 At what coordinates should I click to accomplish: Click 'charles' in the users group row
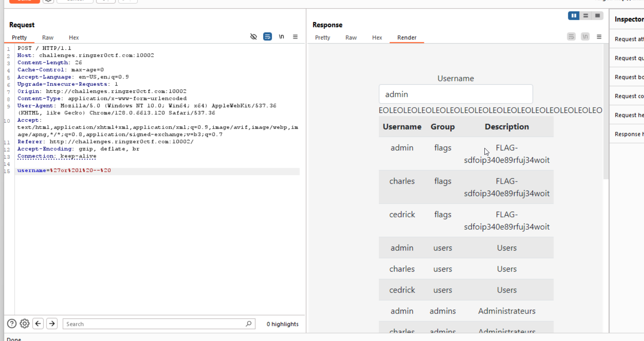tap(402, 269)
